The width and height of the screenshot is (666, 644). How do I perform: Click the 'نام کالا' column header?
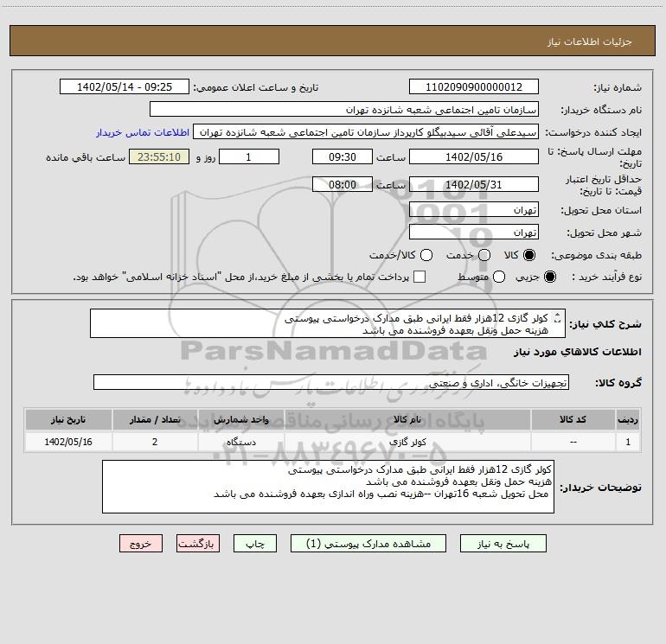tap(407, 419)
